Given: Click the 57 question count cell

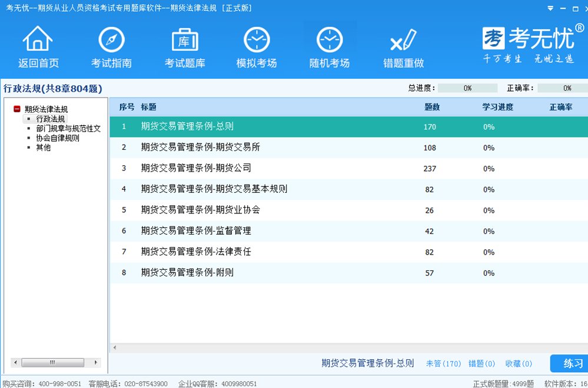Looking at the screenshot, I should pos(430,273).
